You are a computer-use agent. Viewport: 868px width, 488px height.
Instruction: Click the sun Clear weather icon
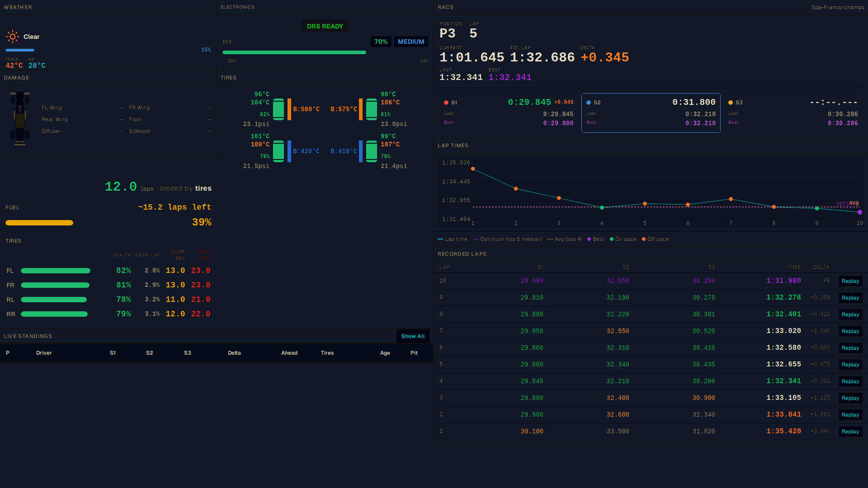[13, 37]
